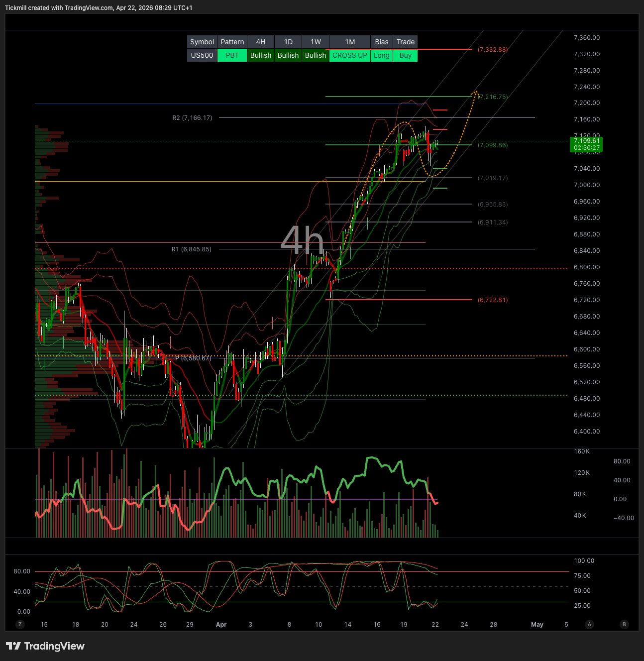This screenshot has width=644, height=661.
Task: Click the A auto-scale button
Action: (x=589, y=624)
